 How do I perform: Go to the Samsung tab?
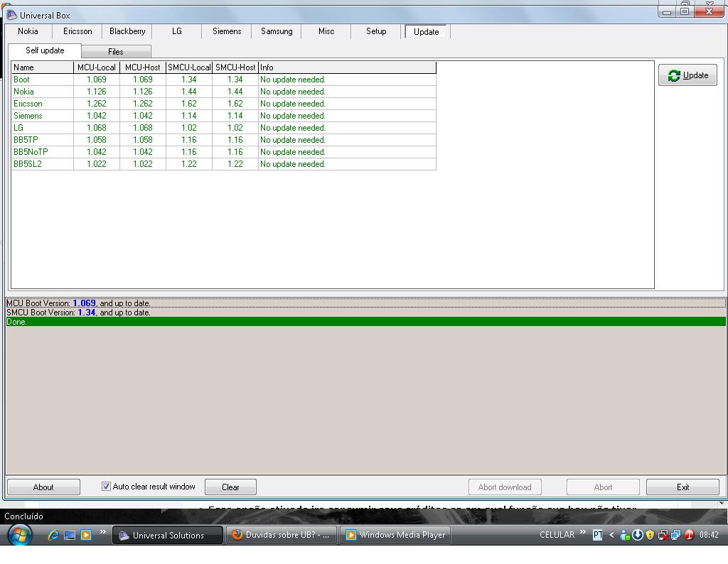277,31
